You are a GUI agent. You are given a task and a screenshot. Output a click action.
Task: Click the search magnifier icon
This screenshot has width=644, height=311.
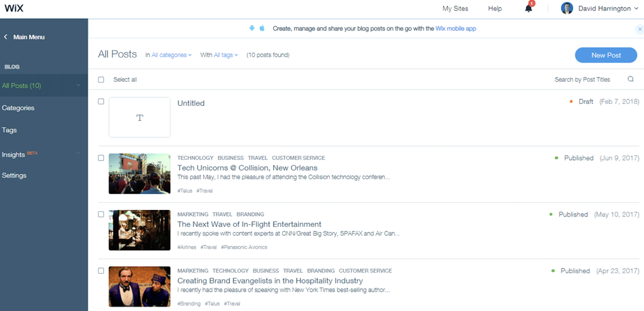click(631, 79)
